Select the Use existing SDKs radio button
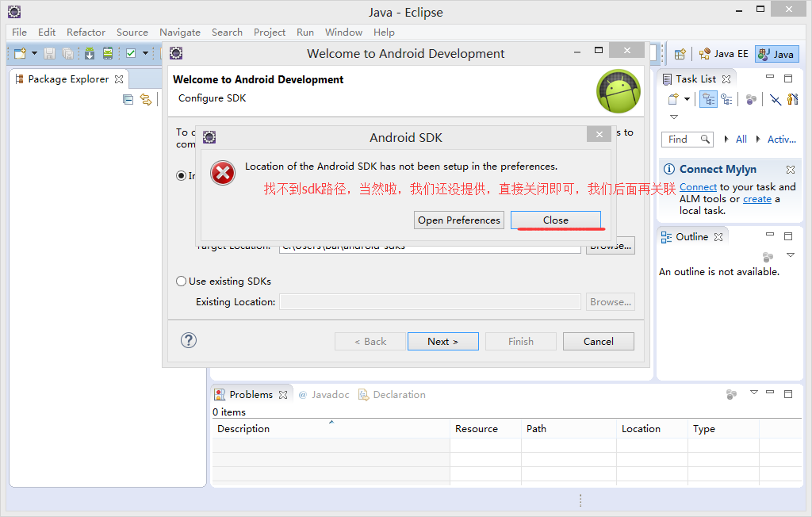This screenshot has height=517, width=812. pos(182,281)
